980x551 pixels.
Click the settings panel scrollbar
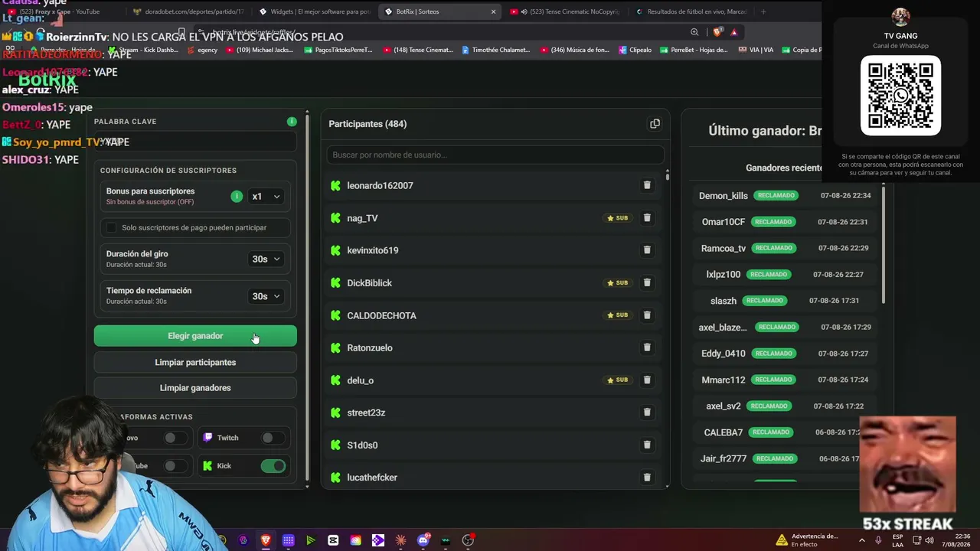307,297
